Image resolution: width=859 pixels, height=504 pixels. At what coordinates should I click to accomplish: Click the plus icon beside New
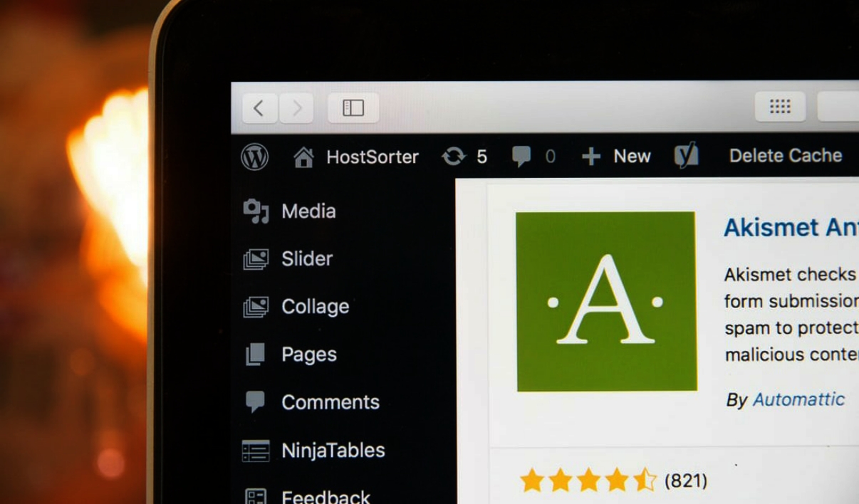click(591, 157)
